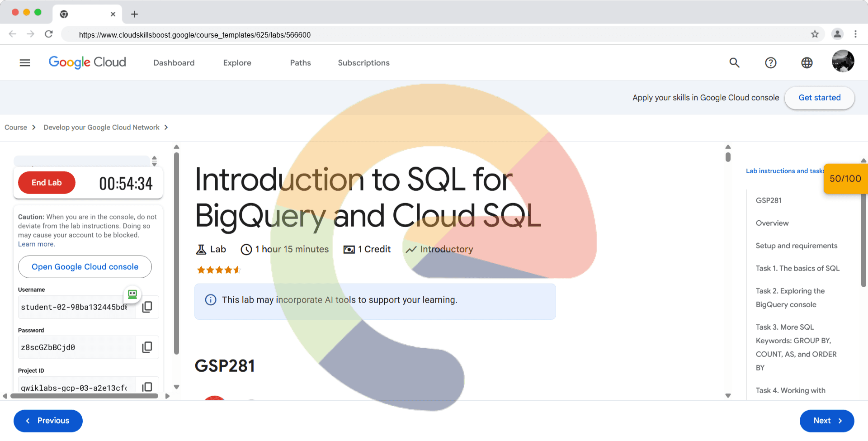Click Open Google Cloud console button
868x441 pixels.
coord(85,267)
